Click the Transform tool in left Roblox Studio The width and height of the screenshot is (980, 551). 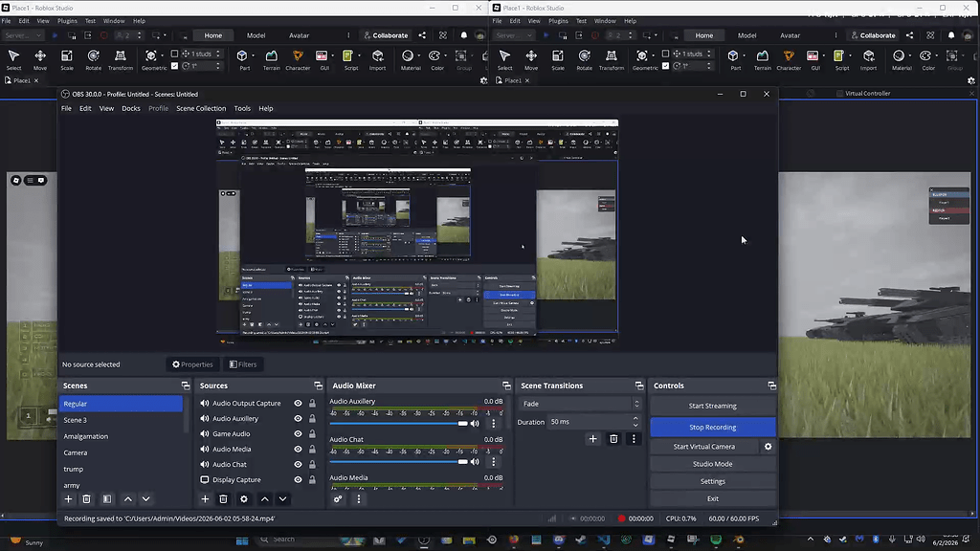click(x=120, y=60)
